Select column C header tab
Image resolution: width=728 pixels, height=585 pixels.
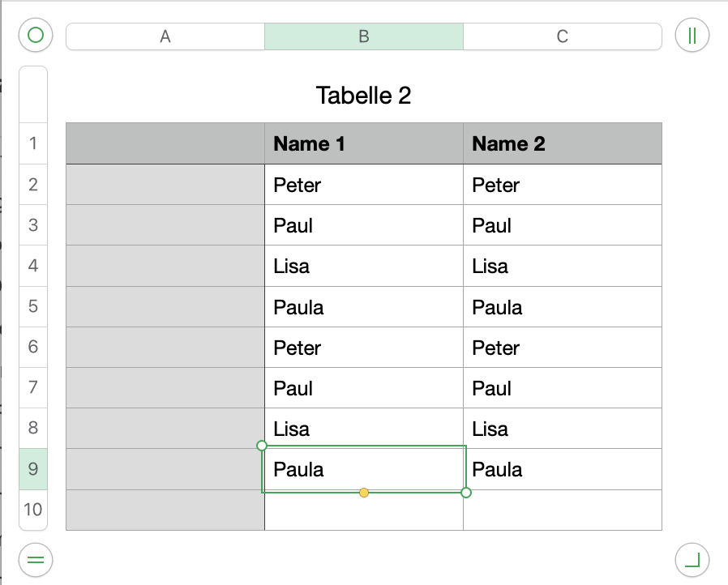[563, 36]
